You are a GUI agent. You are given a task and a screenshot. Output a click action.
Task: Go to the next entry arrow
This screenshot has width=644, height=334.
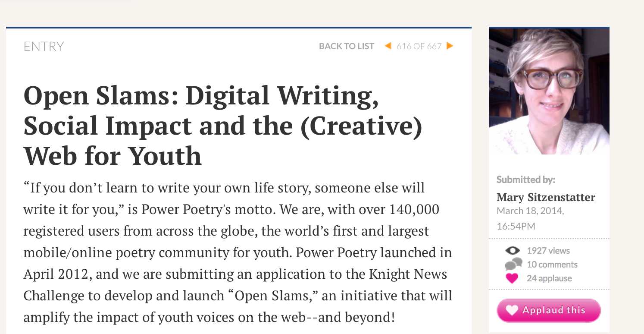(450, 46)
